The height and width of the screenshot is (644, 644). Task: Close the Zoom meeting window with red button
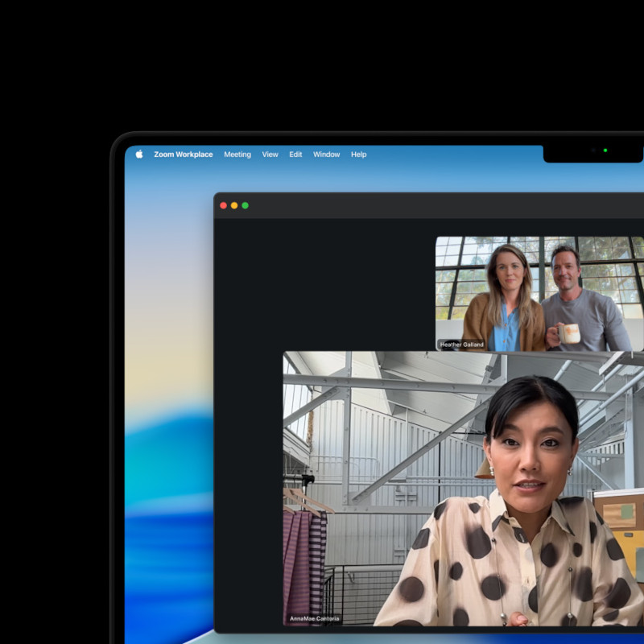tap(224, 205)
